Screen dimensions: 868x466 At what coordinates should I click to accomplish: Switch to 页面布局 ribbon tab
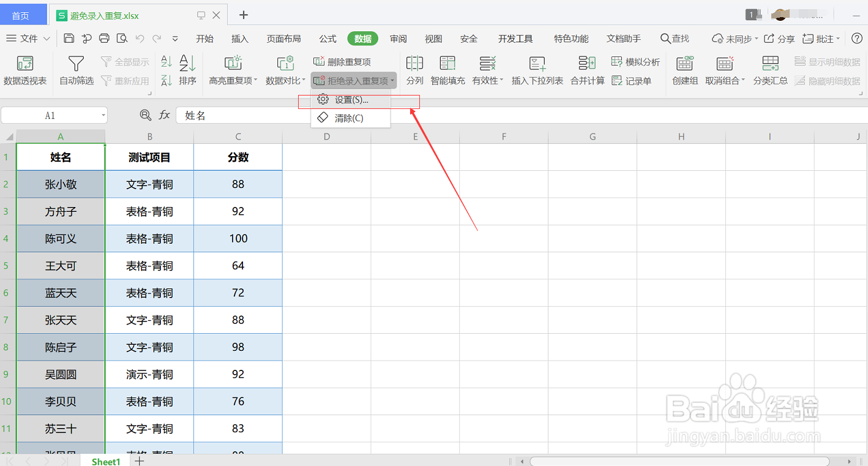283,39
